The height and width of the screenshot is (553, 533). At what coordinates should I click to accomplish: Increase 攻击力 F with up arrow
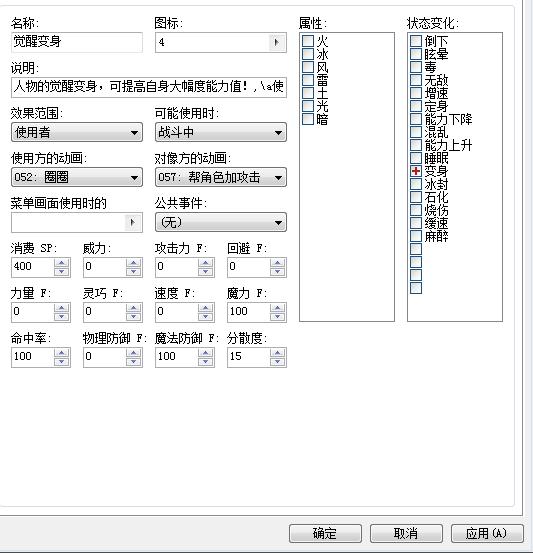coord(205,263)
